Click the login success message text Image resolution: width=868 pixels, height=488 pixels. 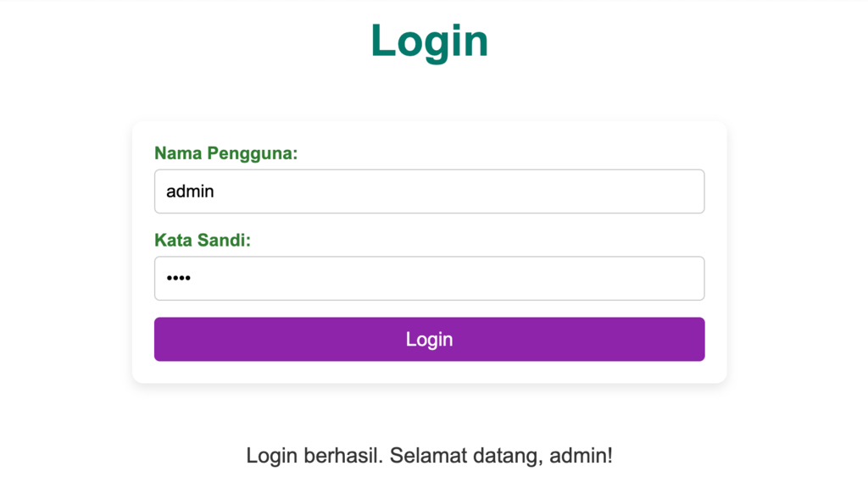tap(429, 455)
